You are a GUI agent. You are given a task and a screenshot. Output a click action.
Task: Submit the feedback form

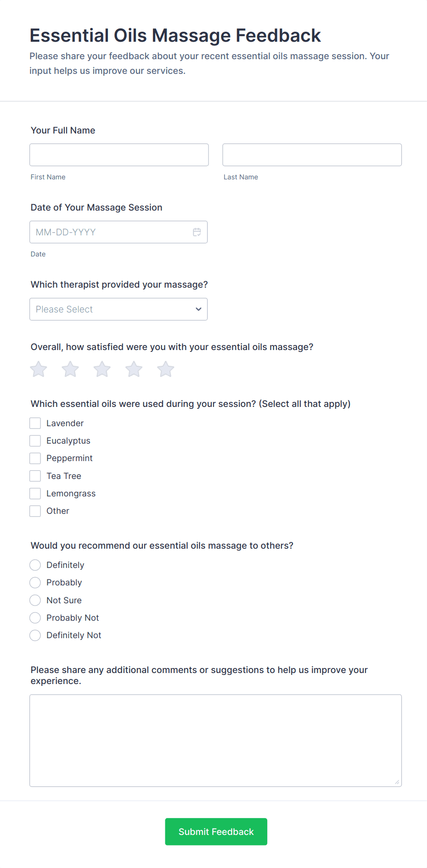click(216, 832)
